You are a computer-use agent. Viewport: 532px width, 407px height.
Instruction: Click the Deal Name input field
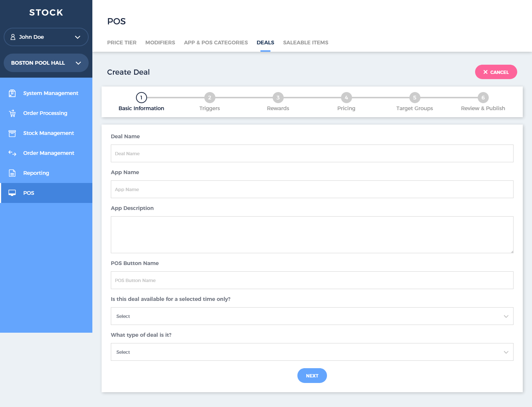[x=312, y=153]
